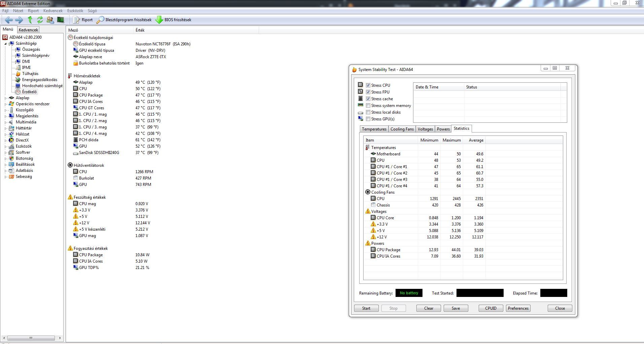Toggle Stress cache checkbox
The height and width of the screenshot is (344, 644).
[368, 99]
